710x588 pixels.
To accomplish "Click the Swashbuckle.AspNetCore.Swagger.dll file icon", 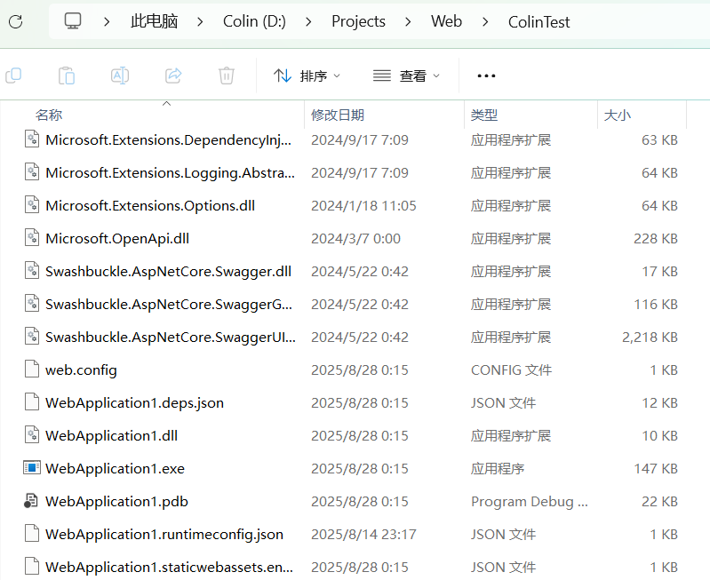I will coord(32,270).
